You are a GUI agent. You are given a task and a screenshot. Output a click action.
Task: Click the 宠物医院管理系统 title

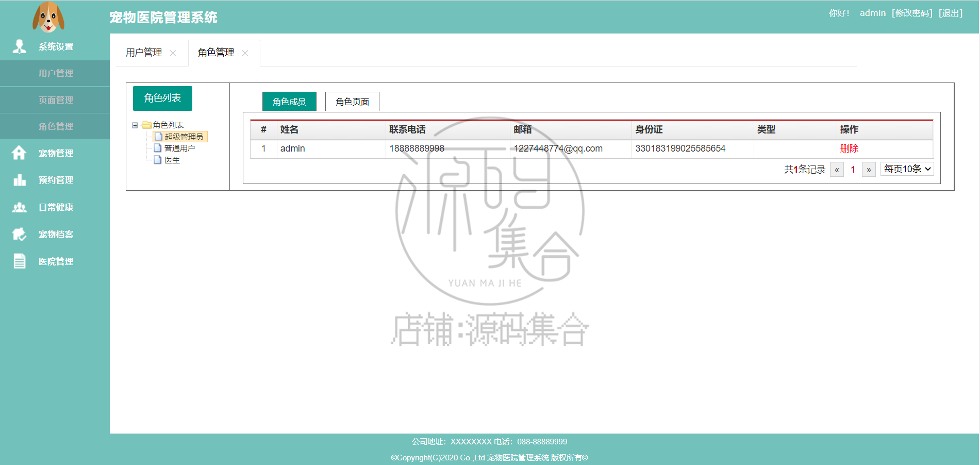point(163,18)
